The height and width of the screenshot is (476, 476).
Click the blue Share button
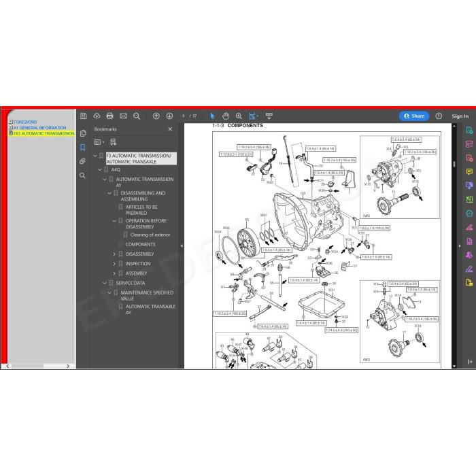tap(413, 116)
